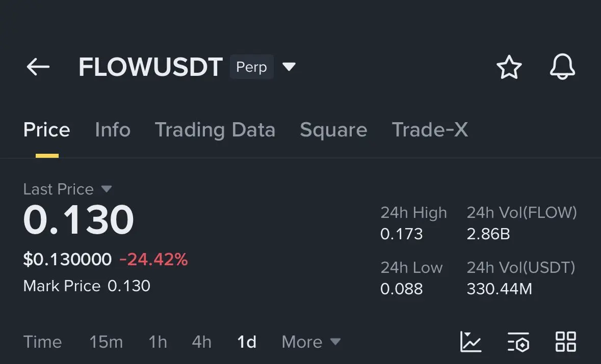This screenshot has width=601, height=364.
Task: Select the 1d chart interval
Action: [247, 342]
